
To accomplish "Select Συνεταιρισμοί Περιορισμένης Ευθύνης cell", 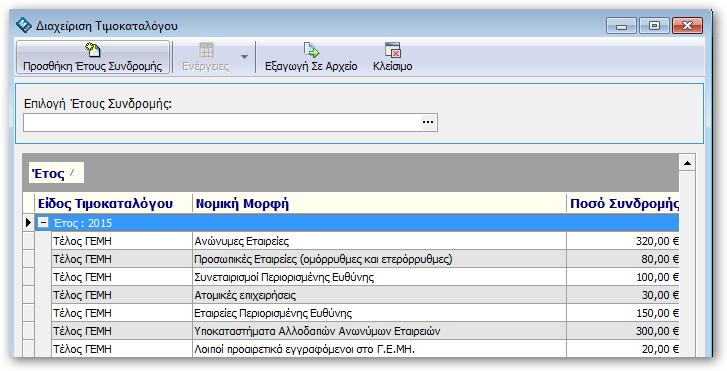I will click(x=379, y=277).
